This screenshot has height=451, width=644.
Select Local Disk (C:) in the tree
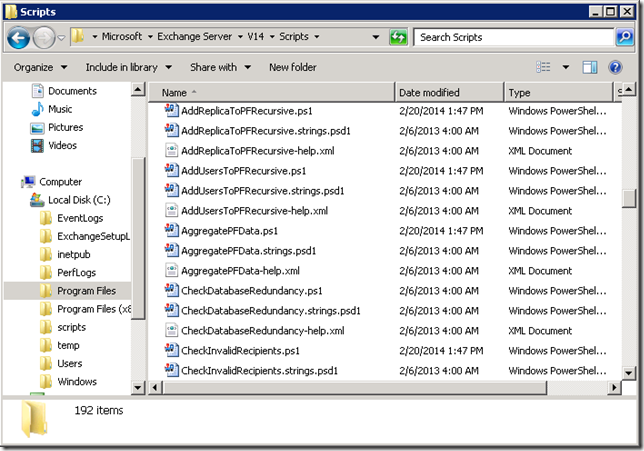click(x=70, y=200)
